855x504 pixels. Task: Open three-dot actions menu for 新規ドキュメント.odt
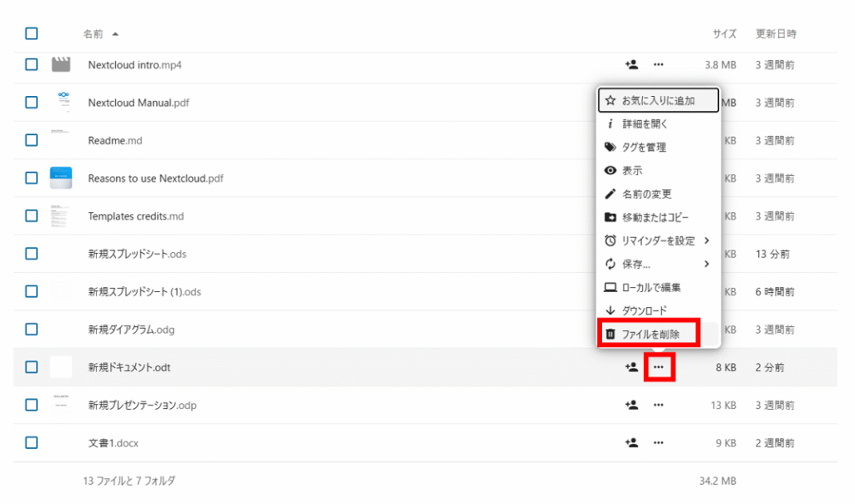pyautogui.click(x=659, y=367)
